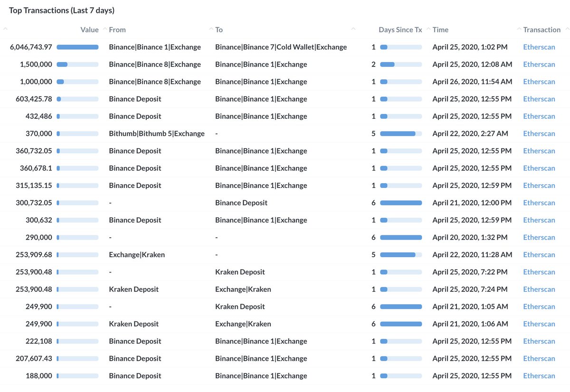Image resolution: width=570 pixels, height=392 pixels.
Task: Select the 'April 22, 2020, 11:28 AM' time cell
Action: (472, 255)
